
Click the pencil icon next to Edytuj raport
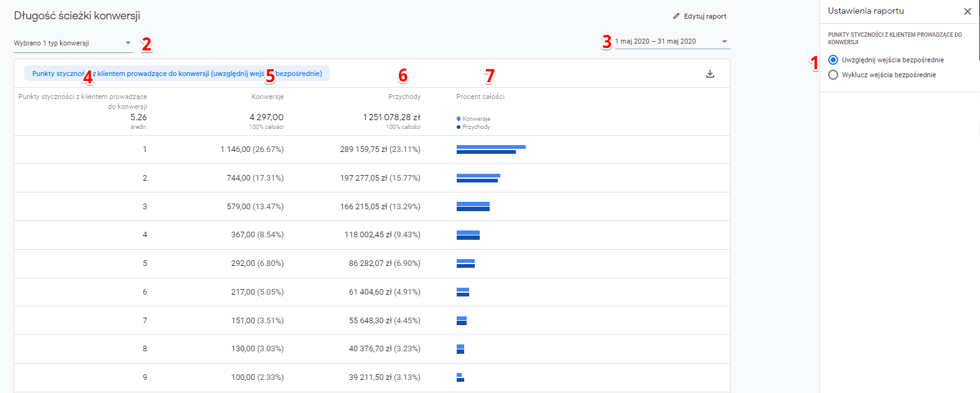coord(676,16)
